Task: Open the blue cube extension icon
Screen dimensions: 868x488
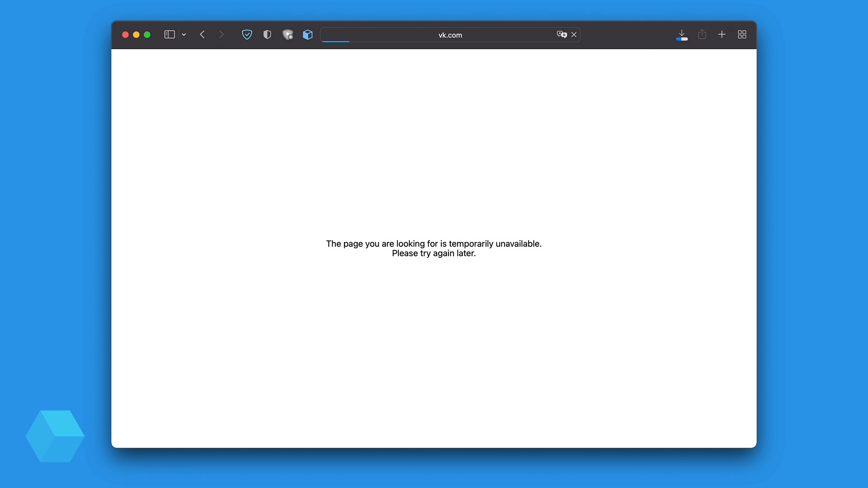Action: pos(308,34)
